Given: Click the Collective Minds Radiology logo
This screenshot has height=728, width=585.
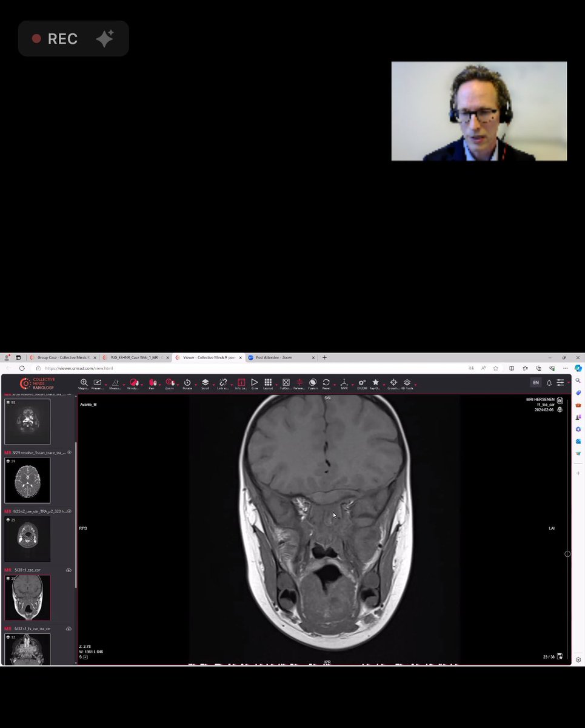Looking at the screenshot, I should pos(38,383).
